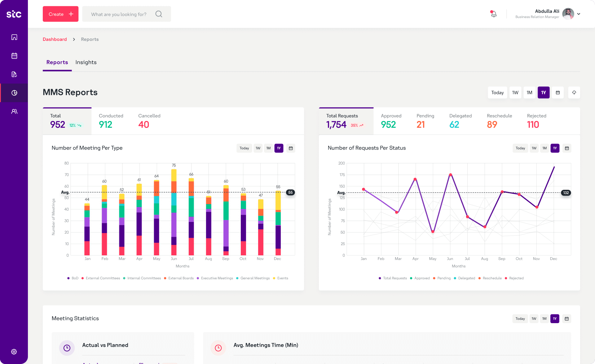Select 1W in Meeting Per Type chart
This screenshot has height=364, width=595.
pyautogui.click(x=258, y=148)
